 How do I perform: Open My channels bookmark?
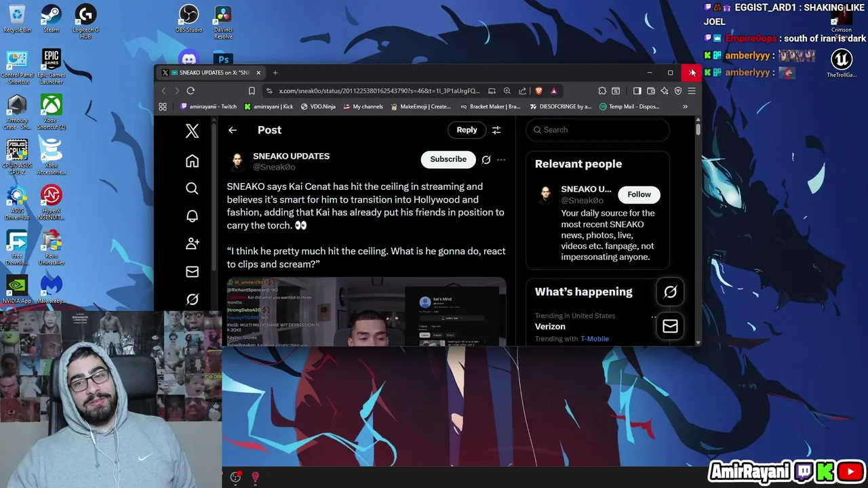[x=363, y=106]
